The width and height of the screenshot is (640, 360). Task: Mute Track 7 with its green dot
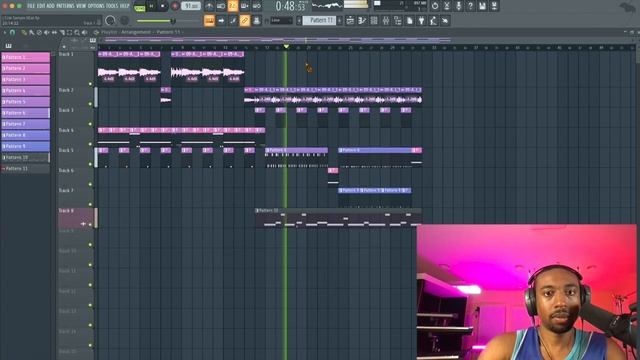point(90,204)
